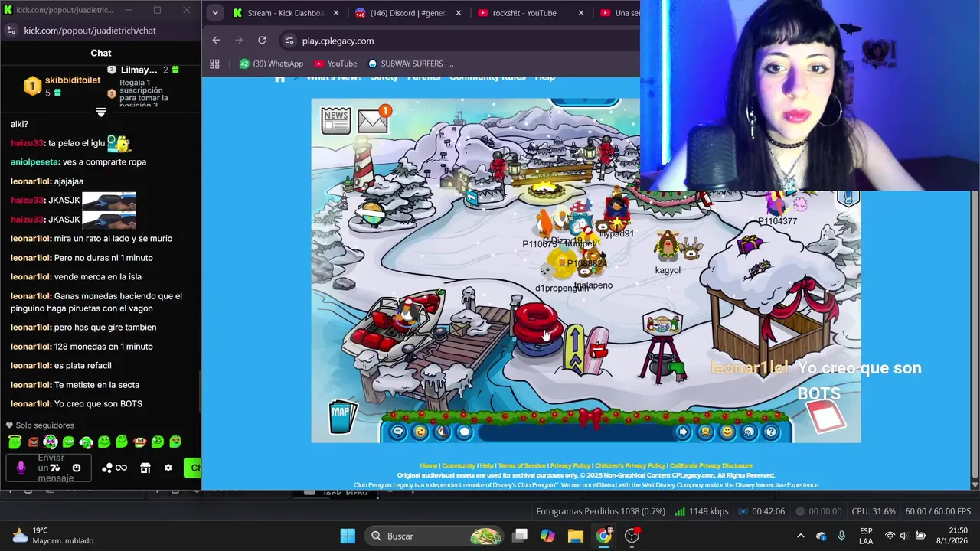Click the play.cplegacy.com address bar
The image size is (980, 551).
click(x=459, y=41)
